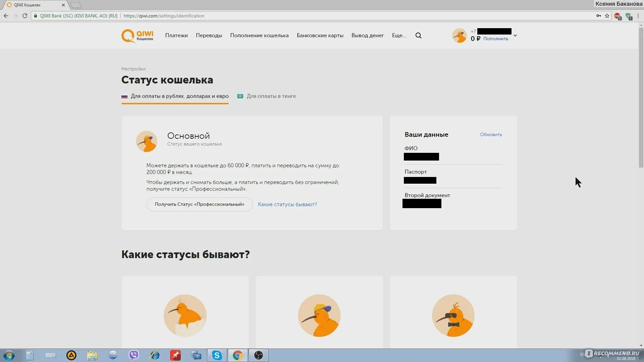Viewport: 644px width, 362px height.
Task: Open the Вывод денег section
Action: point(367,36)
